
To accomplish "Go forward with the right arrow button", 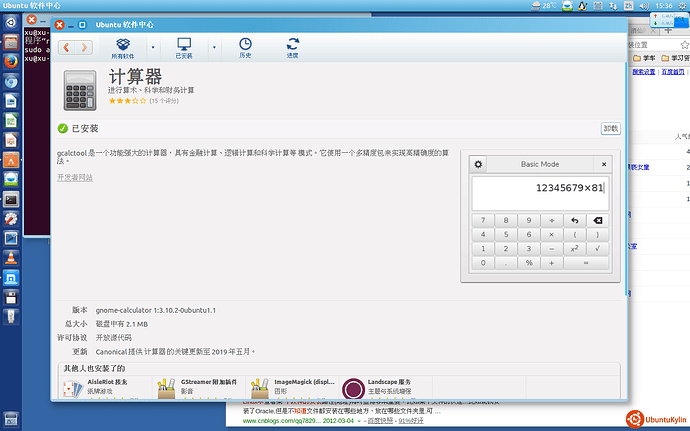I will click(x=84, y=47).
